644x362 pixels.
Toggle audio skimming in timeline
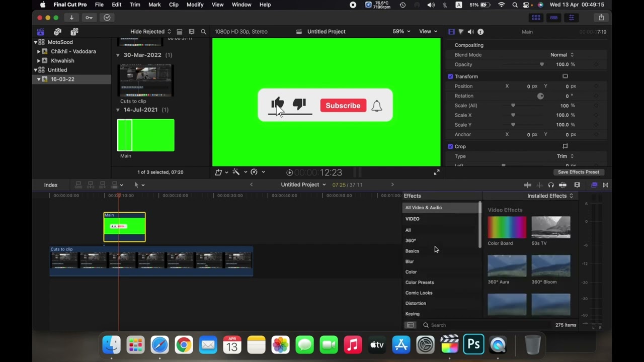click(539, 185)
